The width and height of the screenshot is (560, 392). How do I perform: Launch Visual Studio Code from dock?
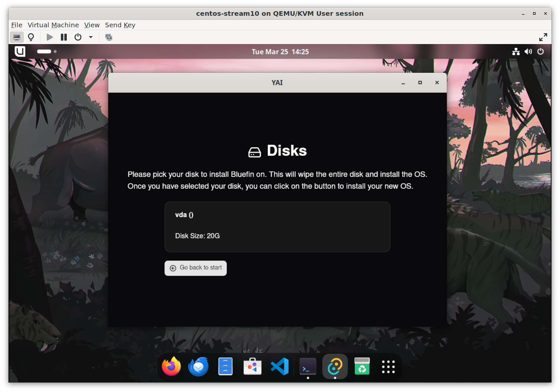pos(280,366)
